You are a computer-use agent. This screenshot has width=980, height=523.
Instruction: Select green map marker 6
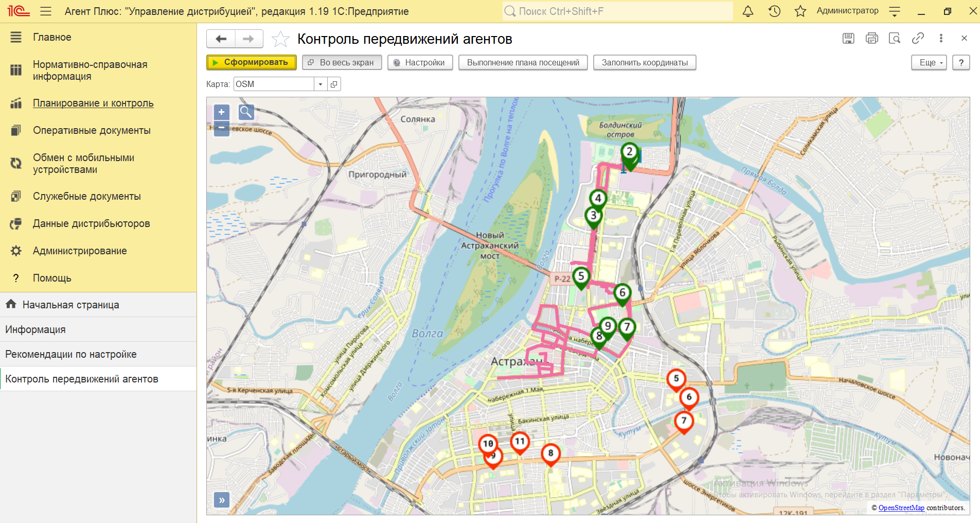click(x=622, y=293)
